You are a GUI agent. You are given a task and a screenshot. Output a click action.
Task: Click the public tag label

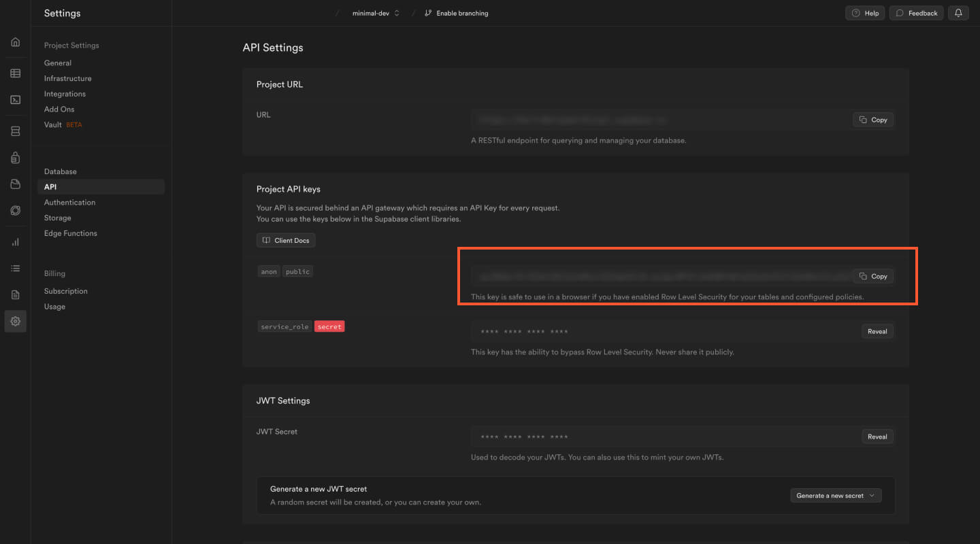pos(297,271)
